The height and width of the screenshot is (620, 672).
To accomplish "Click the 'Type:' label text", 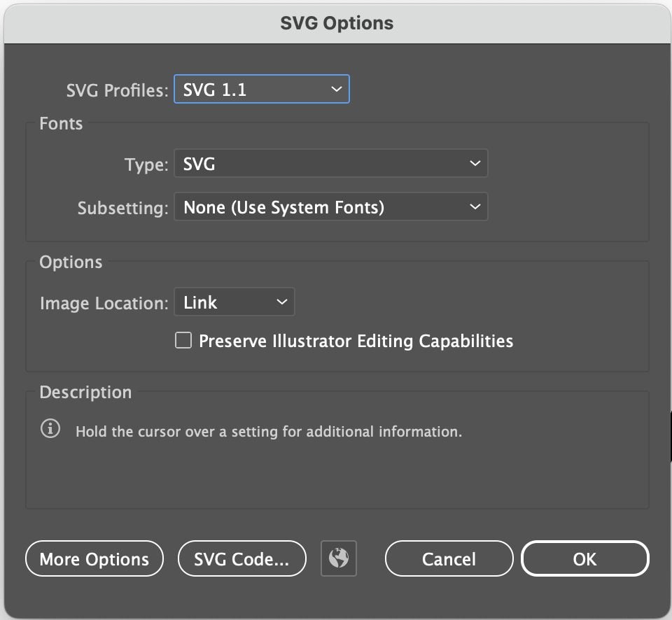I will 146,164.
